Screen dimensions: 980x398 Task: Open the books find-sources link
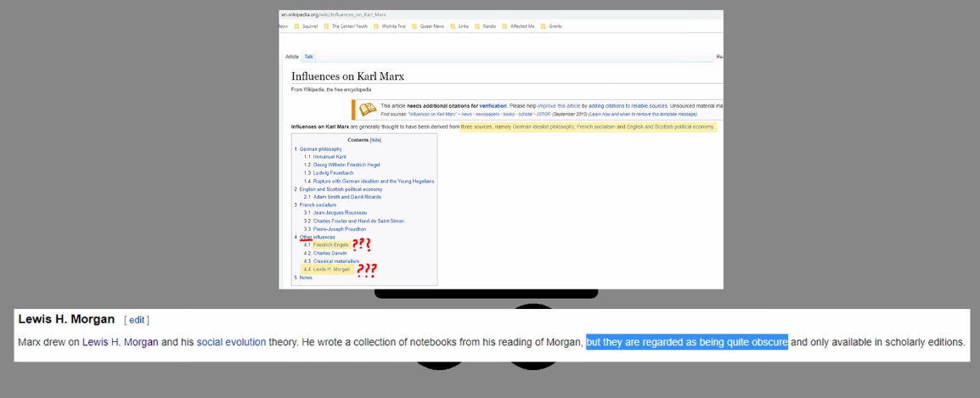point(510,115)
